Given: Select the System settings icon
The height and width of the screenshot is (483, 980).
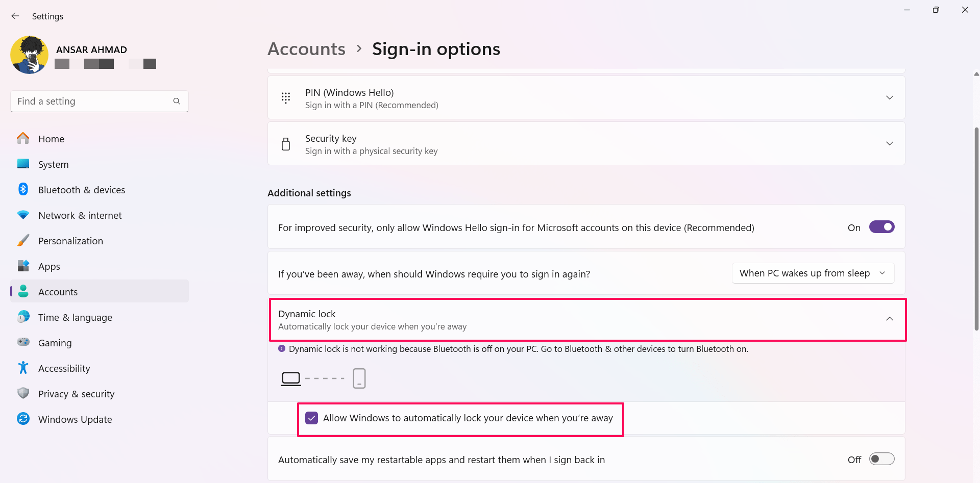Looking at the screenshot, I should pyautogui.click(x=23, y=164).
